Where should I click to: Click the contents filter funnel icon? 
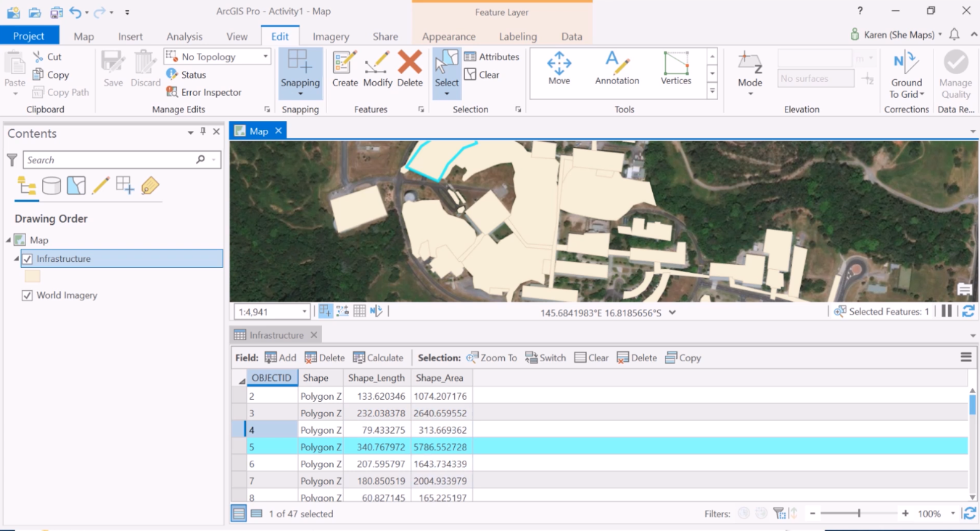12,160
